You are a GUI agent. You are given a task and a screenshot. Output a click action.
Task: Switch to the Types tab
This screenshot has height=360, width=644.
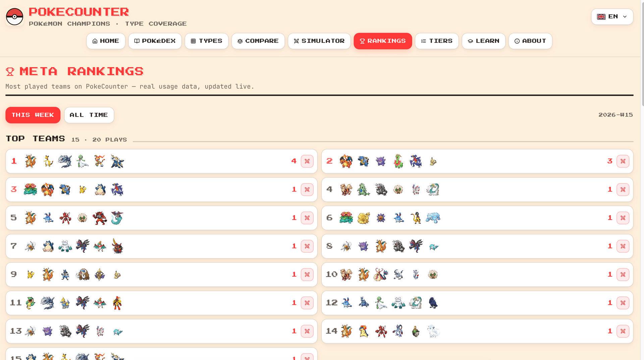(x=207, y=41)
